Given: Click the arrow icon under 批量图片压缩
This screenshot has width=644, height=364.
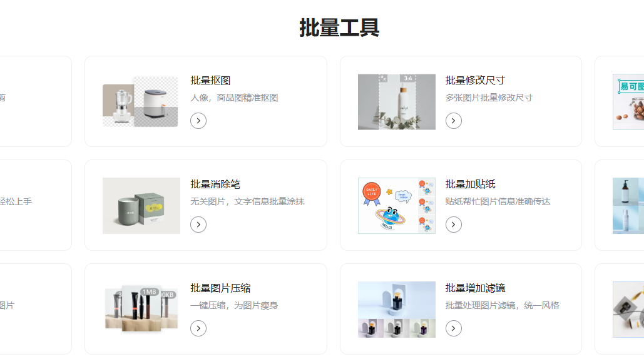Looking at the screenshot, I should click(198, 328).
